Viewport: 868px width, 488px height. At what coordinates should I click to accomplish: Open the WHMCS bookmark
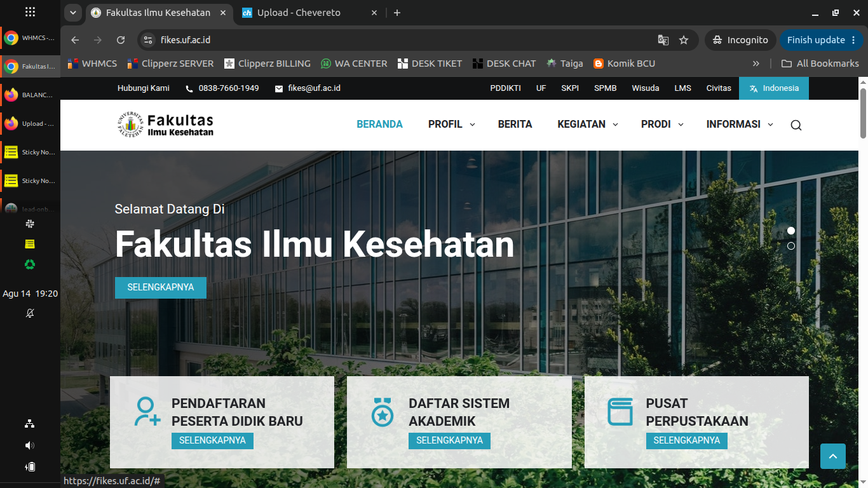(93, 64)
